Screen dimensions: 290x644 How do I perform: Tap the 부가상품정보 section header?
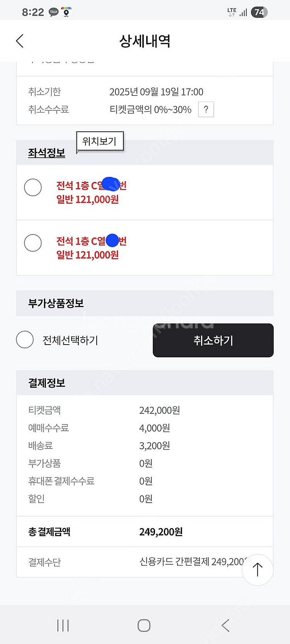click(x=56, y=303)
